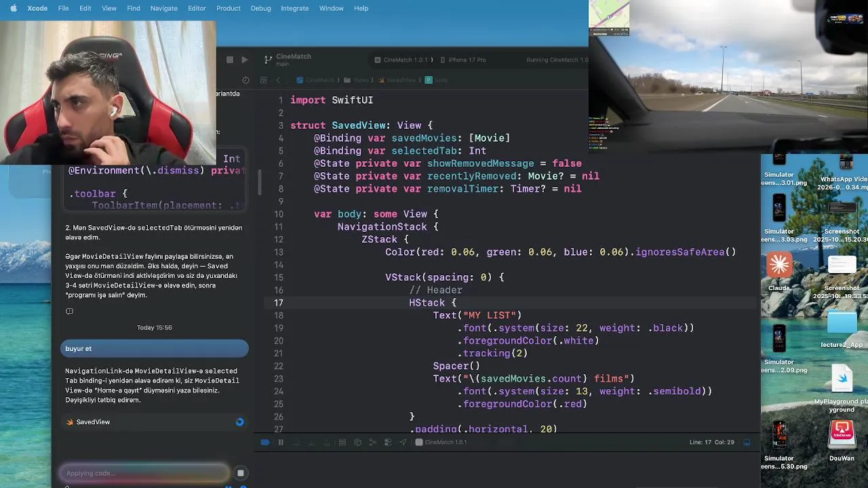Open the related items grid icon
868x488 pixels.
pyautogui.click(x=264, y=80)
